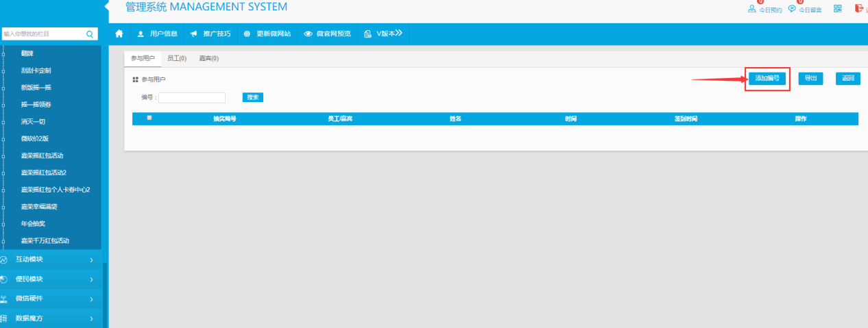The width and height of the screenshot is (868, 328).
Task: Open 年会抽奖 in the sidebar tree
Action: click(33, 224)
